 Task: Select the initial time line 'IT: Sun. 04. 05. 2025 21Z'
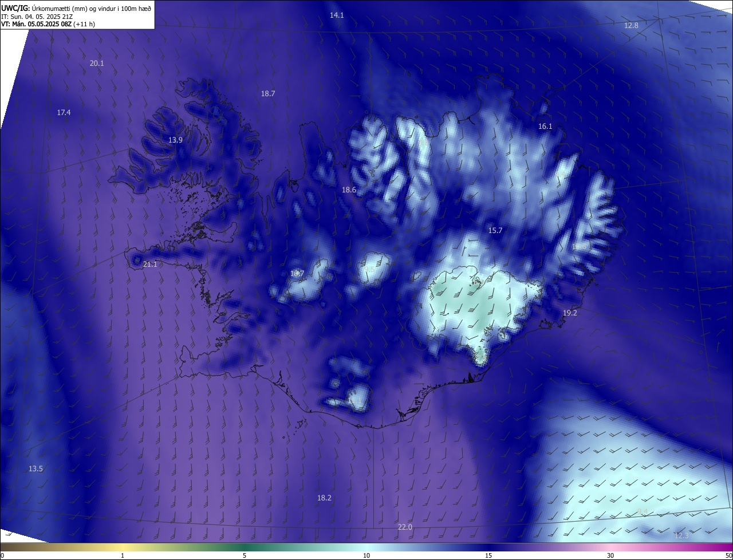point(37,17)
